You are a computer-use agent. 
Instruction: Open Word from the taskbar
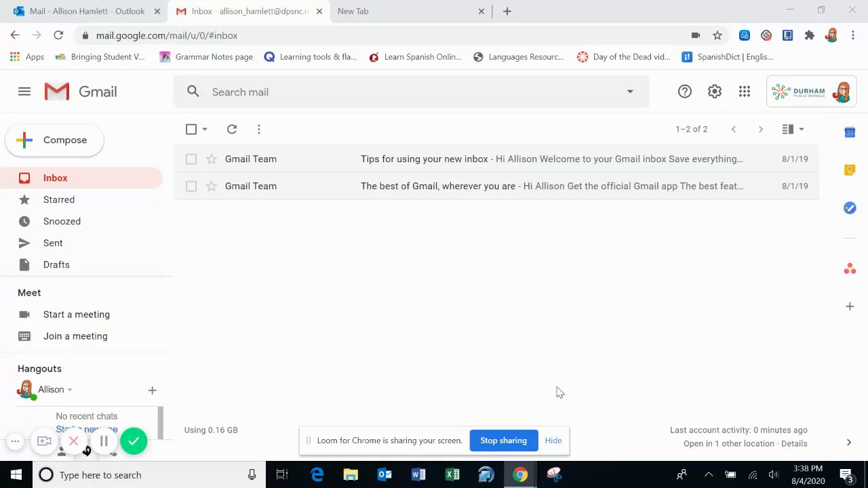[418, 474]
